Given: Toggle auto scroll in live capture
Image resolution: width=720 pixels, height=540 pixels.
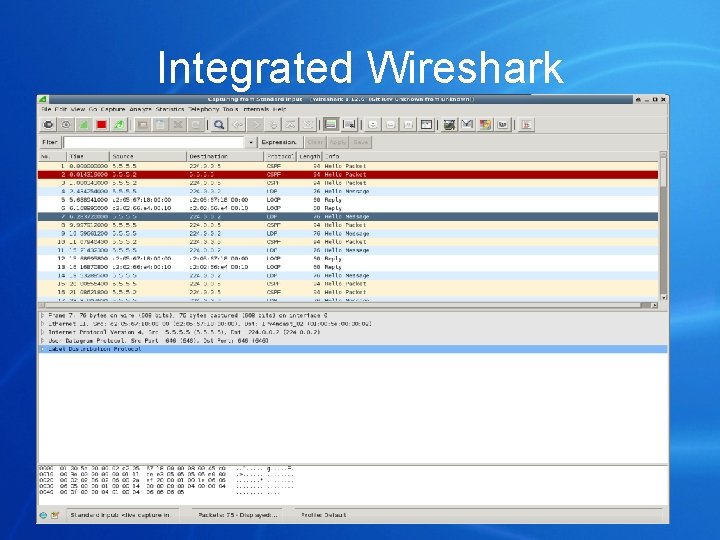Looking at the screenshot, I should tap(349, 124).
